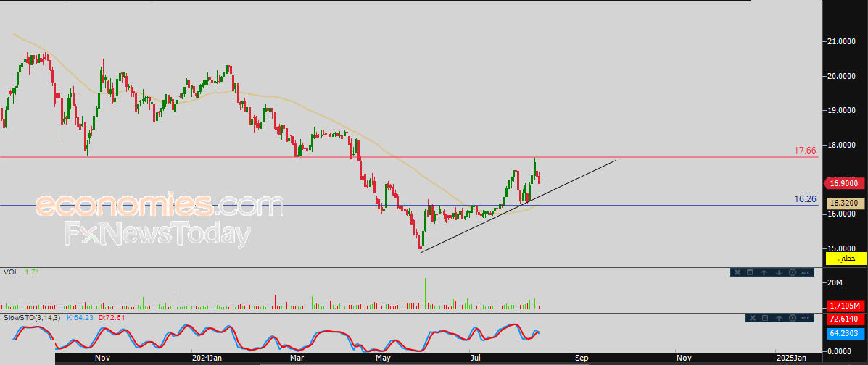Click the D:72.61 stochastic value

(111, 317)
